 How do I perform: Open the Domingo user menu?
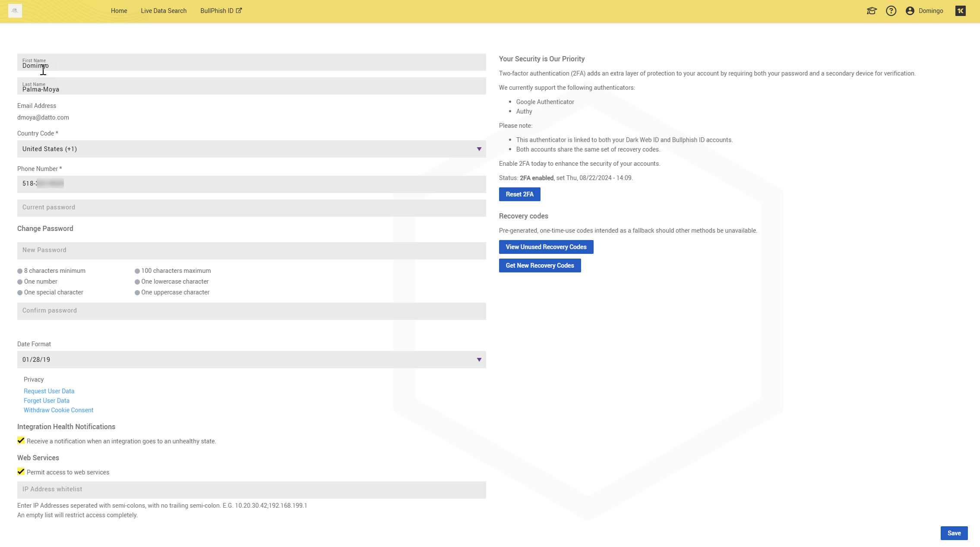[x=931, y=11]
